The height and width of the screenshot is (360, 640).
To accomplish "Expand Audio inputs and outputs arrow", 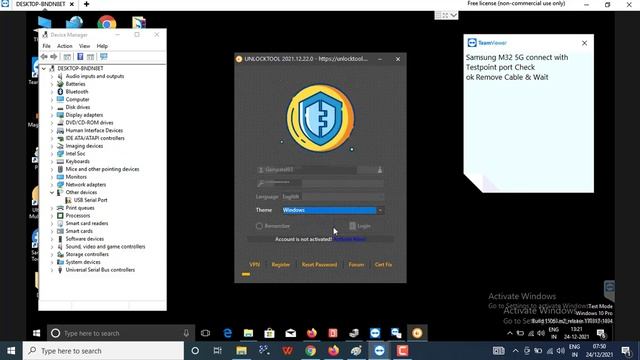I will [52, 76].
